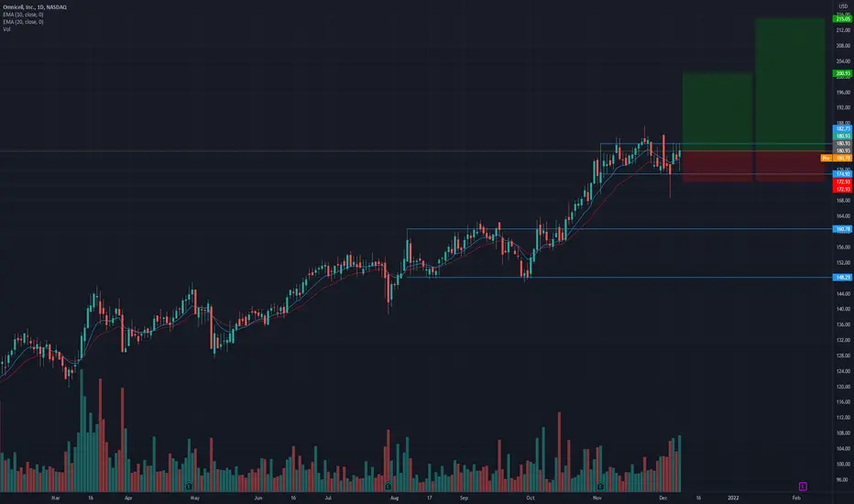Click the Omnicell, Inc. symbol title legend
This screenshot has height=504, width=854.
(35, 7)
